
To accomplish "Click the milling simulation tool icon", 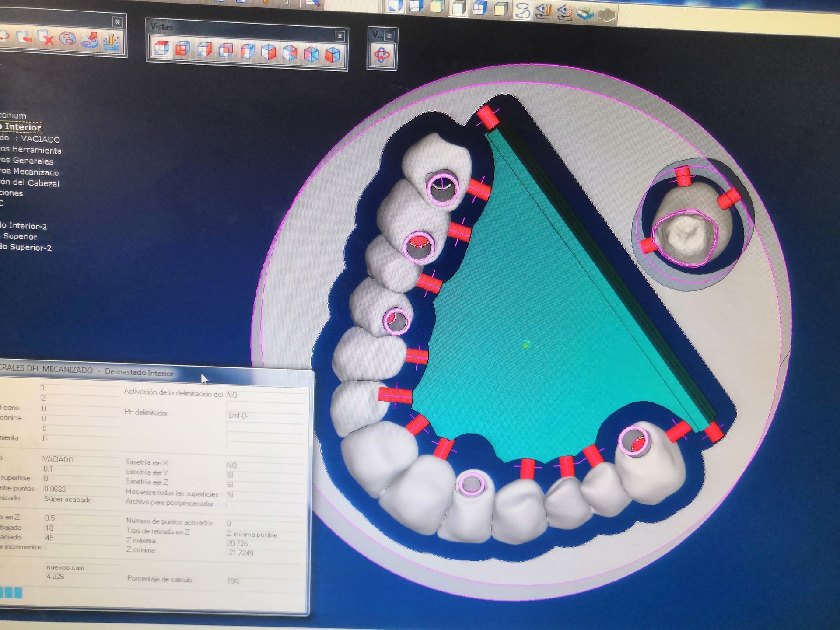I will point(111,42).
